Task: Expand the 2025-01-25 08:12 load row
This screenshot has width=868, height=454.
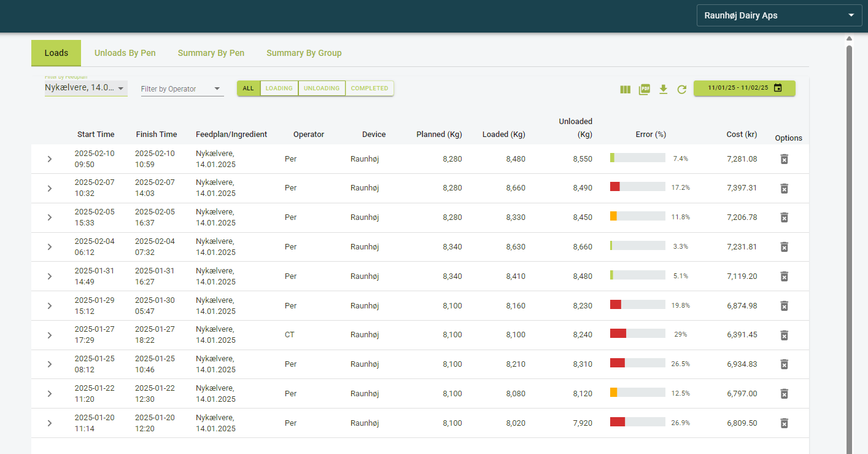Action: pos(50,364)
